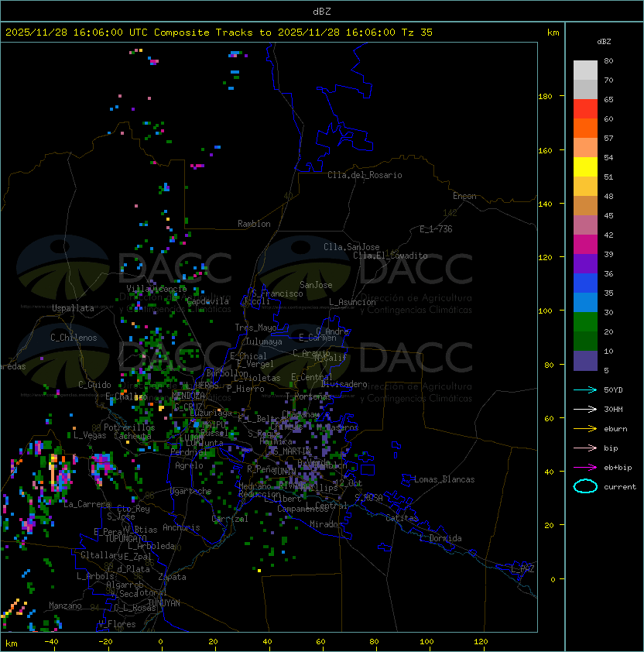This screenshot has height=652, width=644.
Task: Click the Zapata map label
Action: point(172,577)
